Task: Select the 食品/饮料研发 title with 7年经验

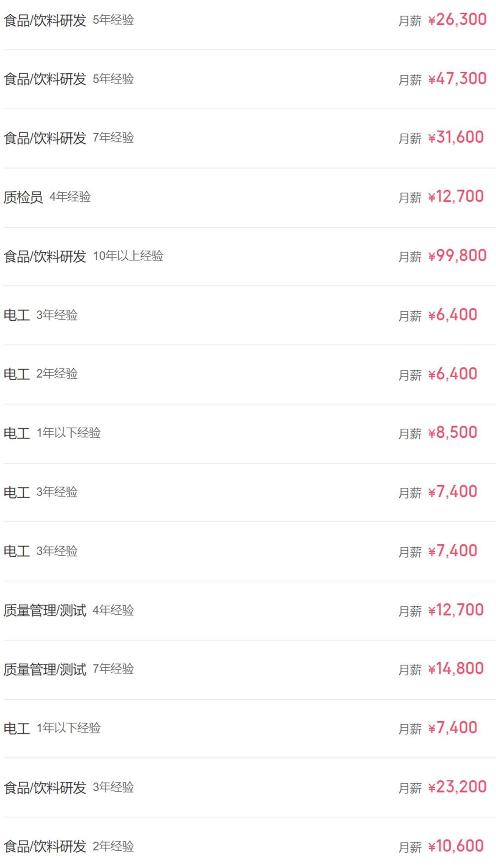Action: 45,138
